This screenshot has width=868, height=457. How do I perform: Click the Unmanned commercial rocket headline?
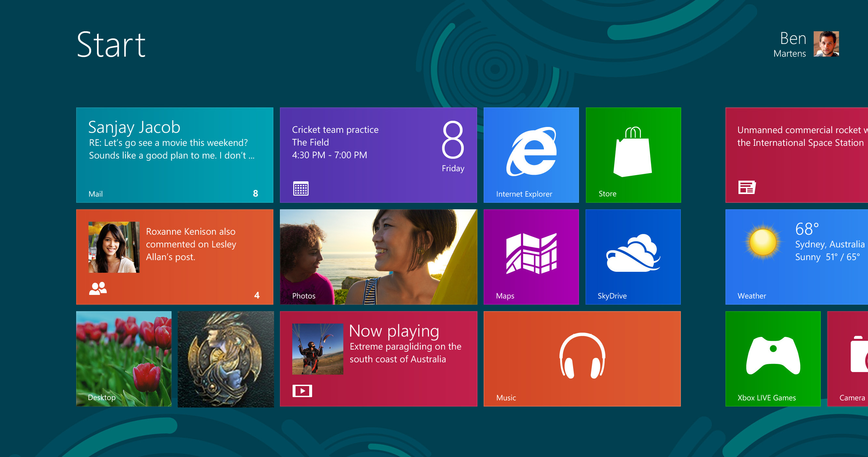tap(802, 136)
